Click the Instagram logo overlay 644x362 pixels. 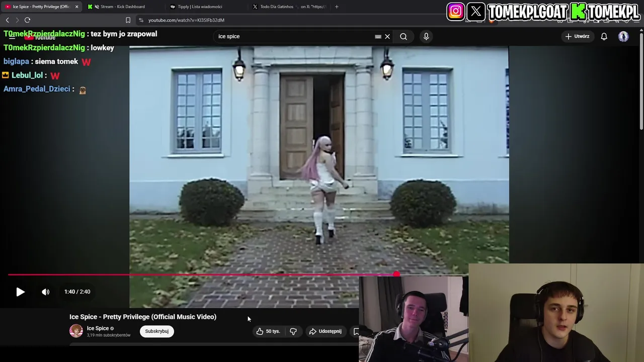click(456, 12)
